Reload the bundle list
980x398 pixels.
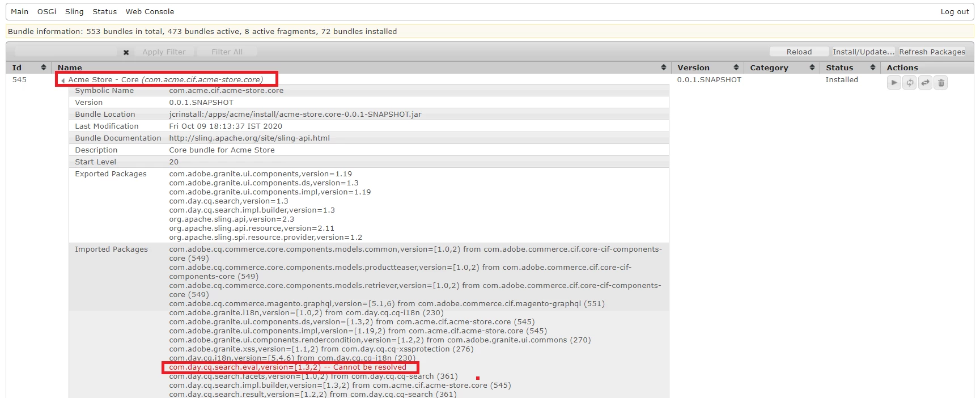pyautogui.click(x=799, y=52)
